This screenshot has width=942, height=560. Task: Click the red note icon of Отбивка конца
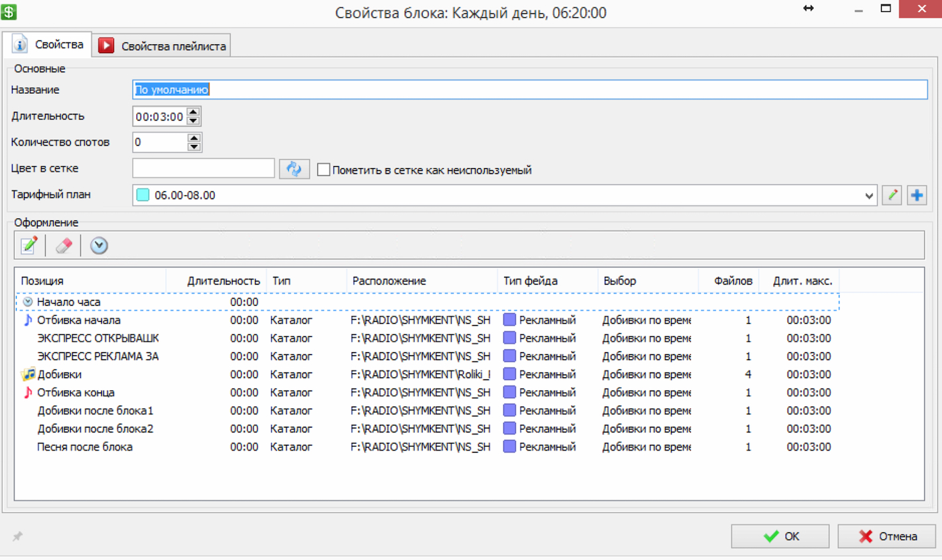(28, 393)
